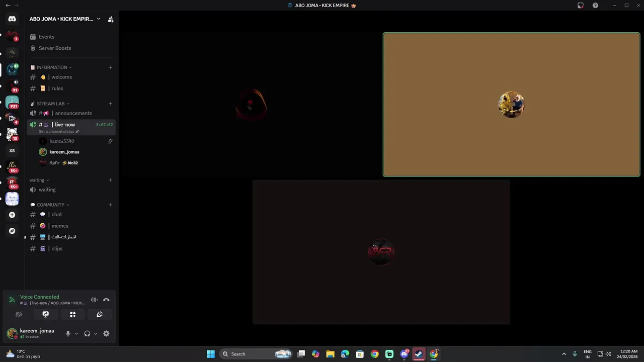
Task: Open the XS server in sidebar
Action: point(12,150)
